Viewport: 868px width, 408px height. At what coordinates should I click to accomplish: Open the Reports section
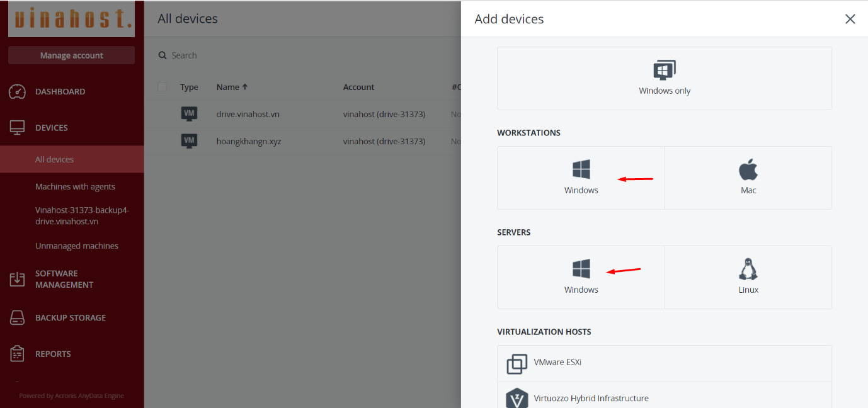pyautogui.click(x=53, y=354)
